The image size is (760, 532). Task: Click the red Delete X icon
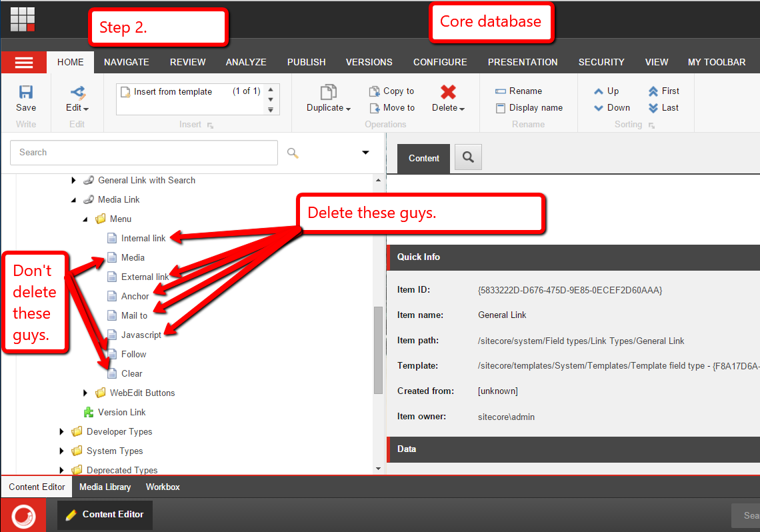tap(448, 92)
